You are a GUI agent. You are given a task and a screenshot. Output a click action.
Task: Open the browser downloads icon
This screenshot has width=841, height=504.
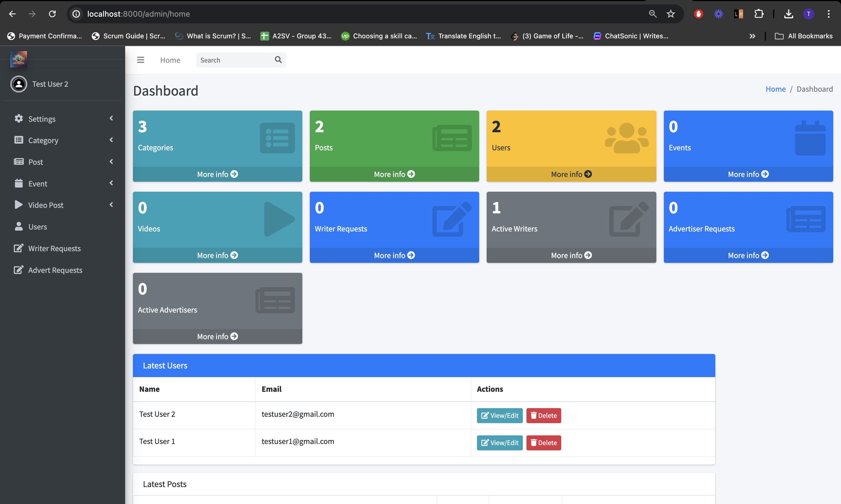tap(789, 14)
